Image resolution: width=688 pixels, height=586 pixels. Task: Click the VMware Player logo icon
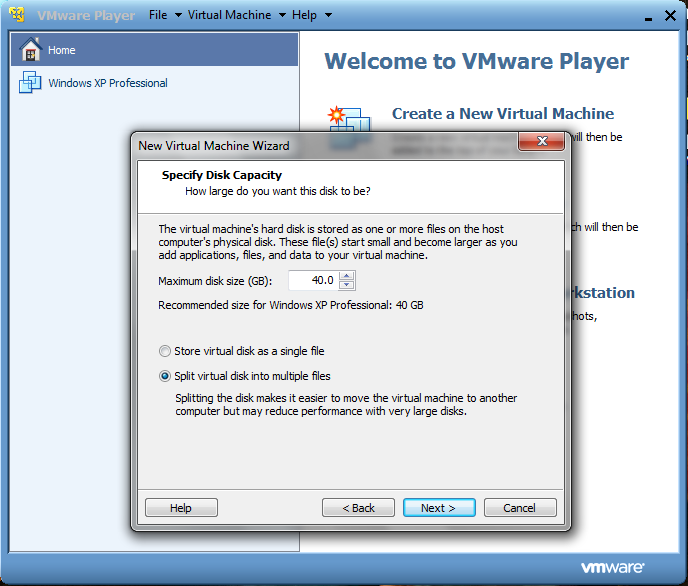click(x=17, y=14)
